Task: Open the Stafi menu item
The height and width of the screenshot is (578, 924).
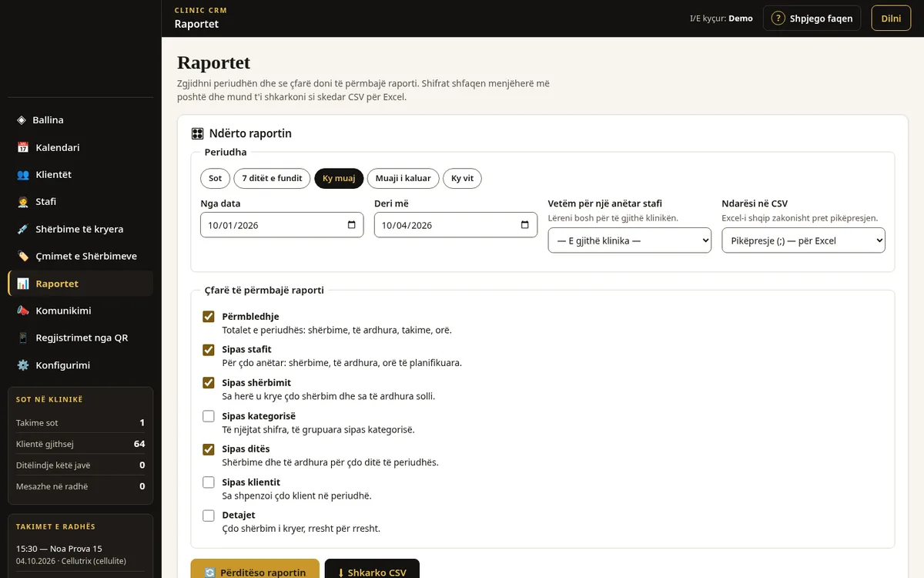Action: [x=80, y=202]
